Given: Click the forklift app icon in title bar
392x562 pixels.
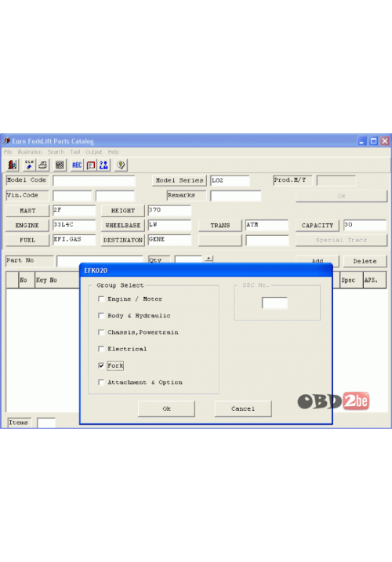Looking at the screenshot, I should click(6, 141).
